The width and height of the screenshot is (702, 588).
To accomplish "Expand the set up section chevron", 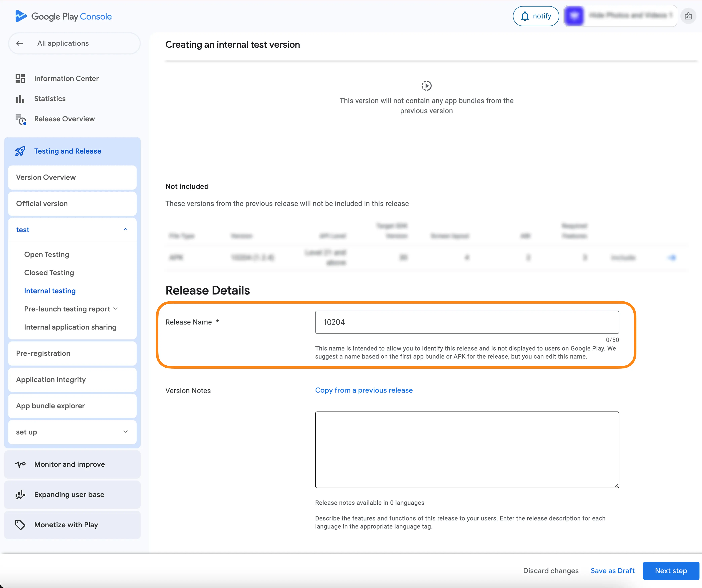I will coord(126,432).
